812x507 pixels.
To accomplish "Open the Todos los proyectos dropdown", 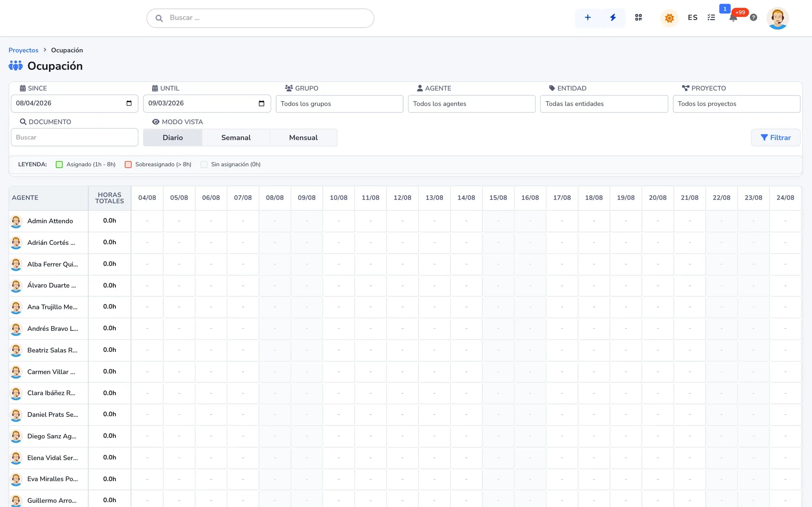I will coord(736,104).
